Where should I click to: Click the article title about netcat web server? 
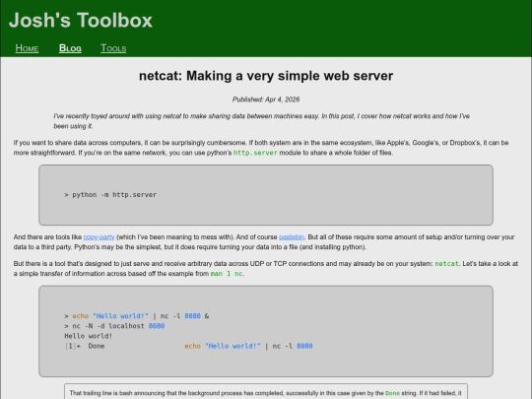(x=266, y=76)
